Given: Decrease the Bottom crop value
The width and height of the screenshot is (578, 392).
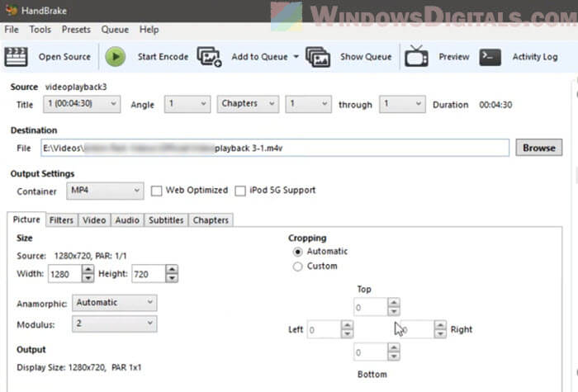Looking at the screenshot, I should click(394, 357).
